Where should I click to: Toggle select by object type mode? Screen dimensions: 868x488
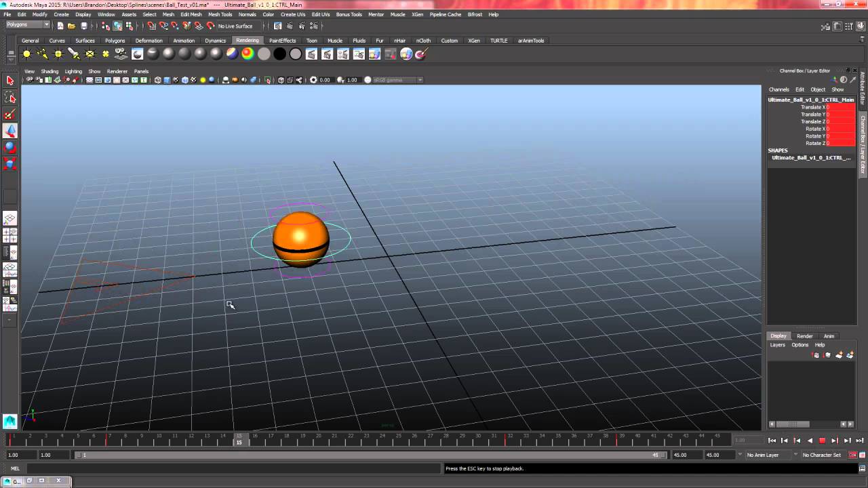(x=117, y=26)
